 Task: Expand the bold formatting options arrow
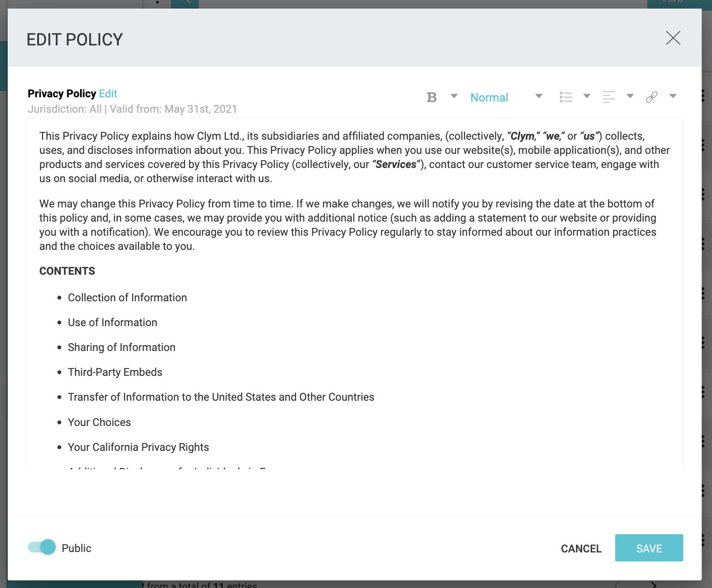point(454,96)
